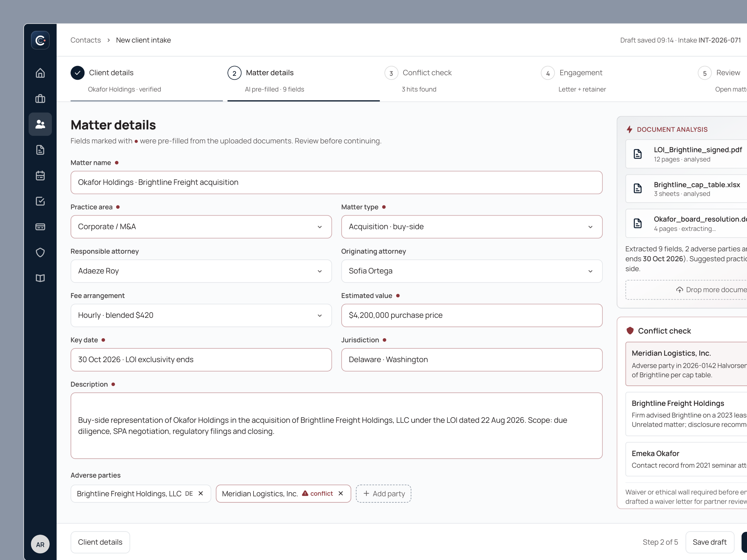Click the app logo at top of sidebar
This screenshot has height=560, width=747.
40,40
